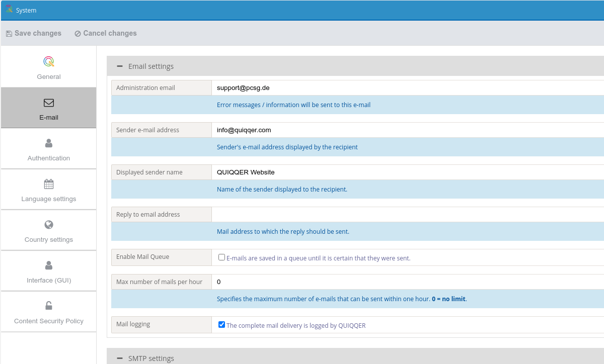The image size is (604, 364).
Task: Collapse the Email settings section
Action: click(120, 66)
